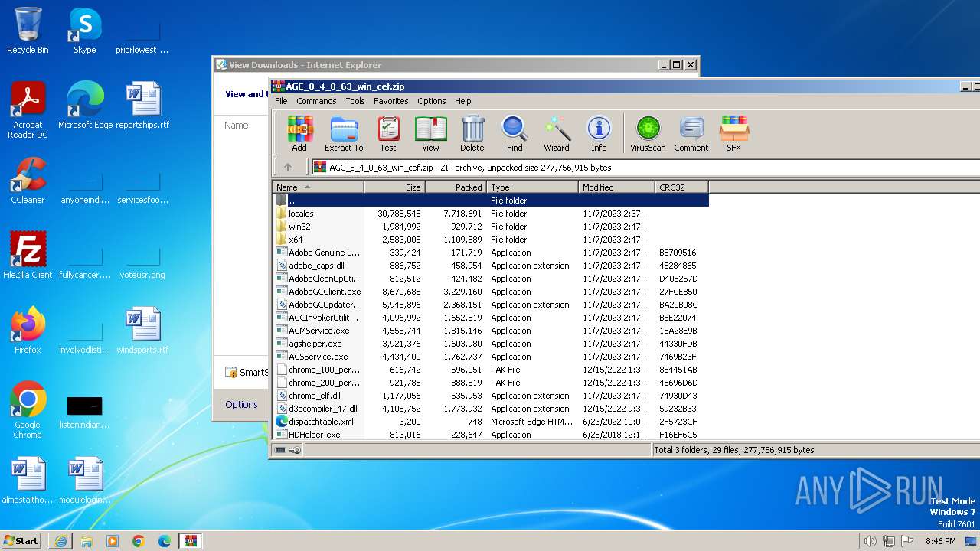Screen dimensions: 980x551
Task: Go up one folder level arrow
Action: (288, 167)
